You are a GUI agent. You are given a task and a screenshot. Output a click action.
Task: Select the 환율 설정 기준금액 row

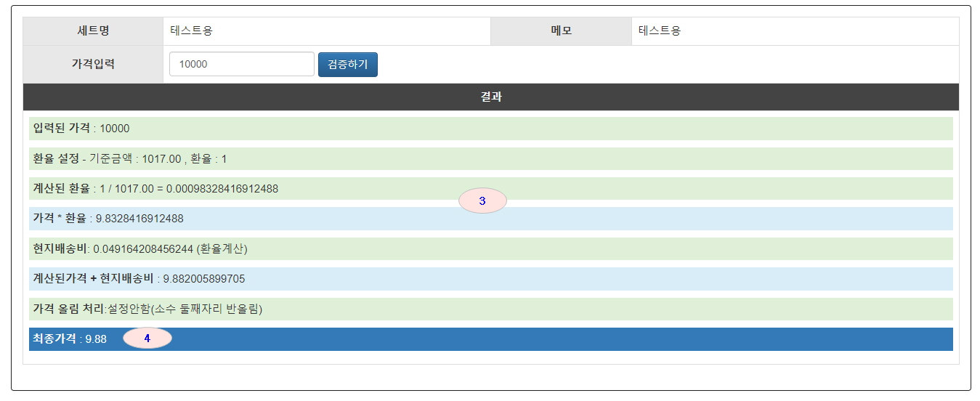tap(490, 158)
